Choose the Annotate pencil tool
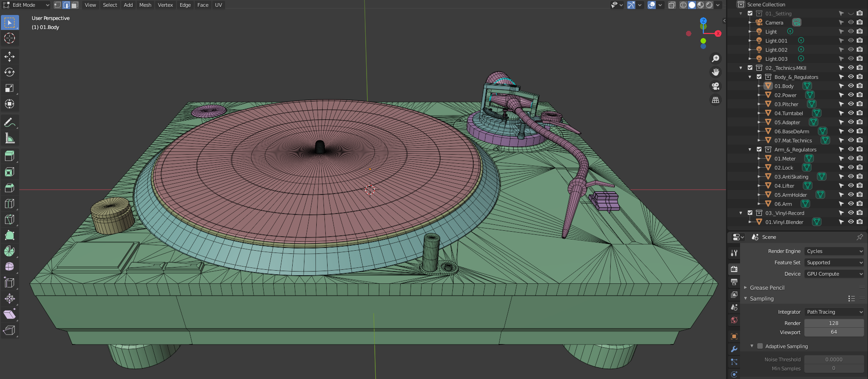This screenshot has width=868, height=379. coord(10,122)
